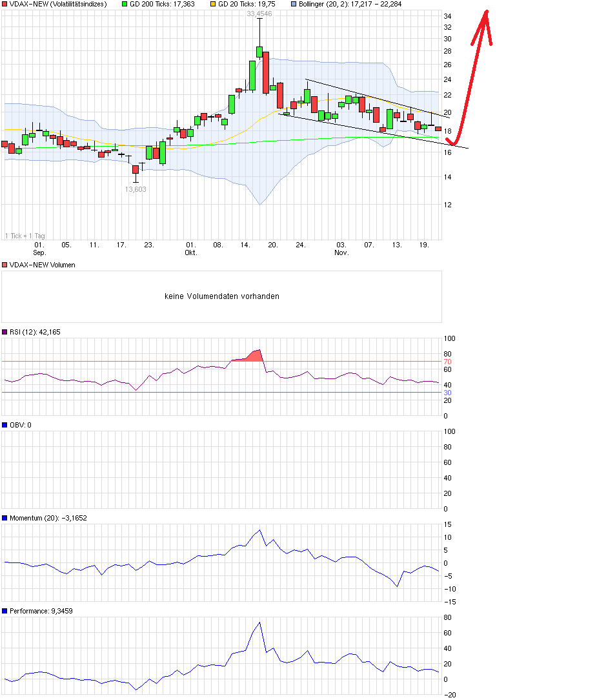The height and width of the screenshot is (700, 597).
Task: Click the red VDAX-NEW legend swatch
Action: tap(5, 4)
